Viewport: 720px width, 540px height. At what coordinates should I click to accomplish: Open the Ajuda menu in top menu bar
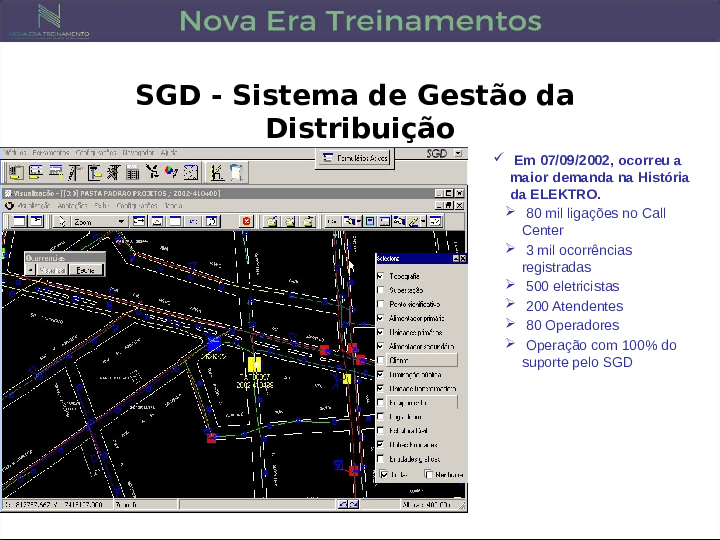pyautogui.click(x=169, y=152)
